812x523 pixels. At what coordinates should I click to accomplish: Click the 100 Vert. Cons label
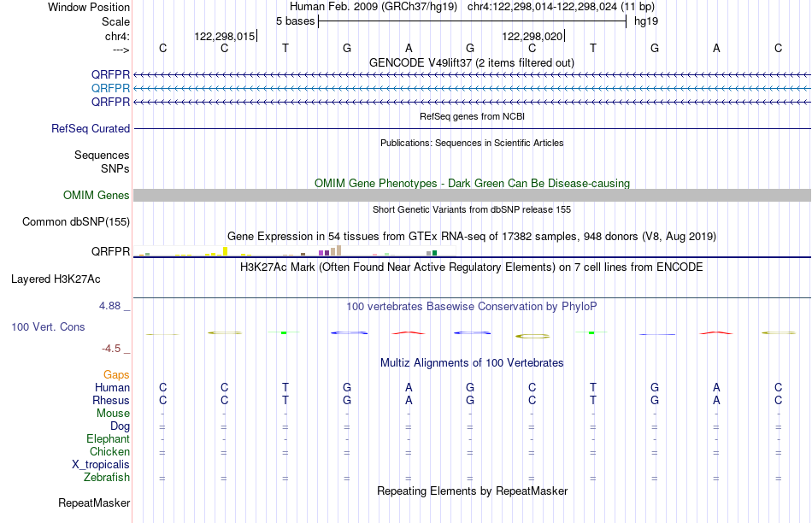(48, 326)
